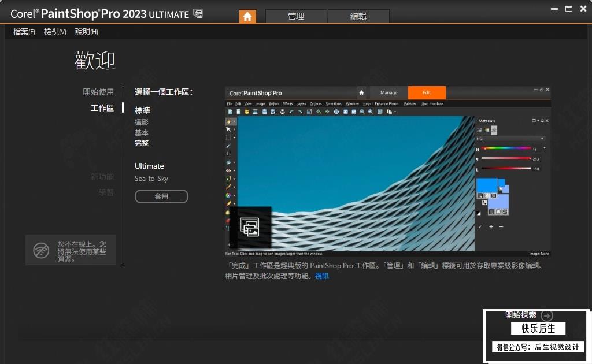Select the Sea-to-Sky workspace option
The height and width of the screenshot is (364, 592).
[151, 179]
